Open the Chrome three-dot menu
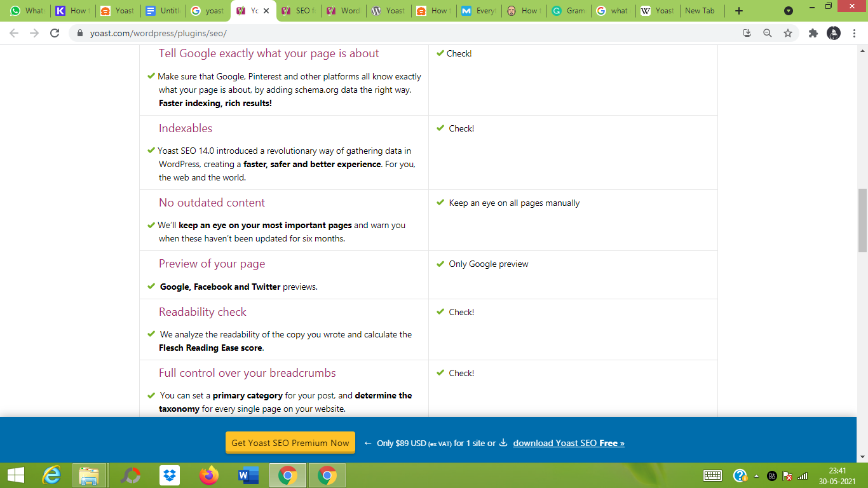868x488 pixels. tap(855, 33)
